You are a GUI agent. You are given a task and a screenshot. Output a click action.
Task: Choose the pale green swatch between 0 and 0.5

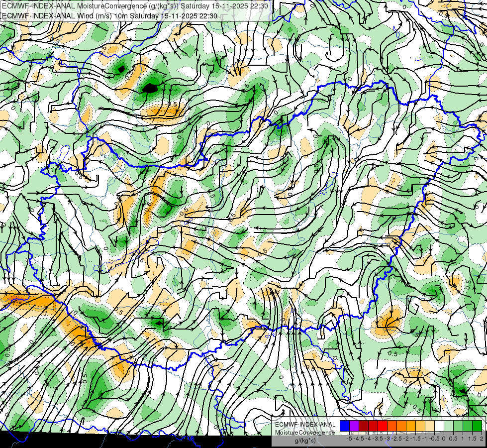click(449, 426)
